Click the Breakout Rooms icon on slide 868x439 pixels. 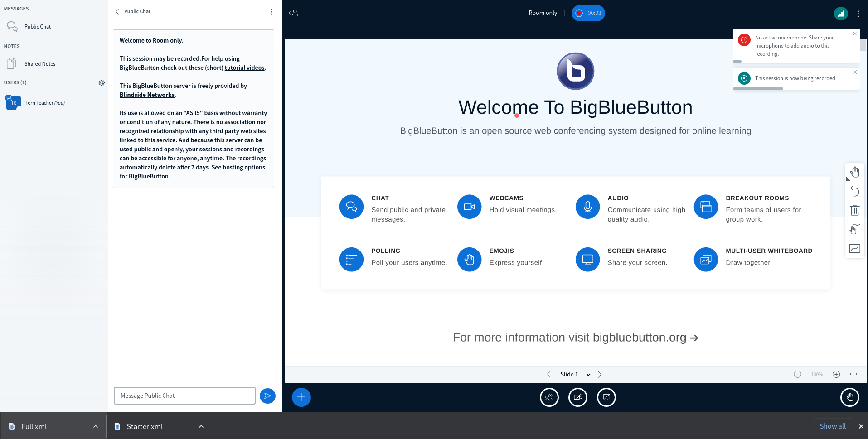(x=706, y=207)
